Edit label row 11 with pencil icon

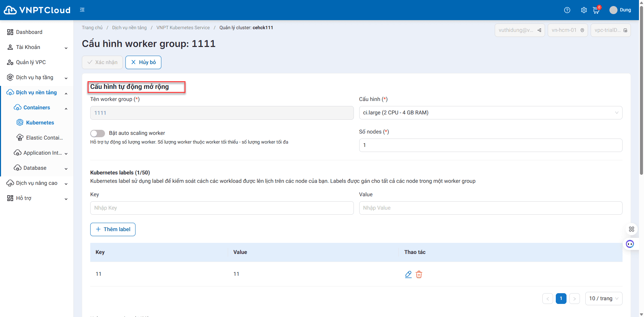tap(408, 274)
